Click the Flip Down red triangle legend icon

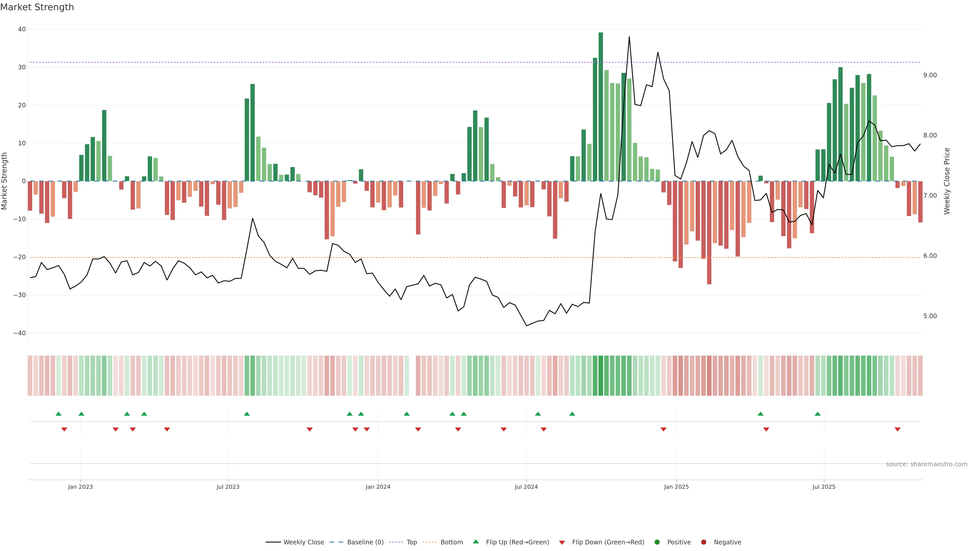(562, 542)
